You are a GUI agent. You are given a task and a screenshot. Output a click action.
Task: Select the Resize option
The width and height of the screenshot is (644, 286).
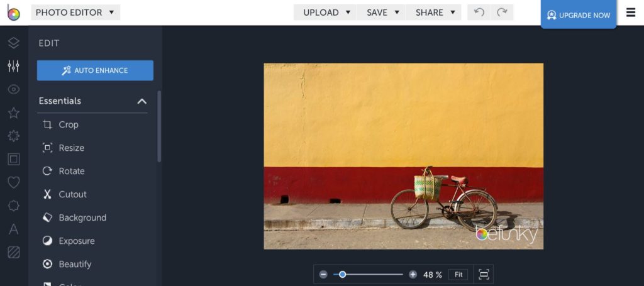point(72,148)
